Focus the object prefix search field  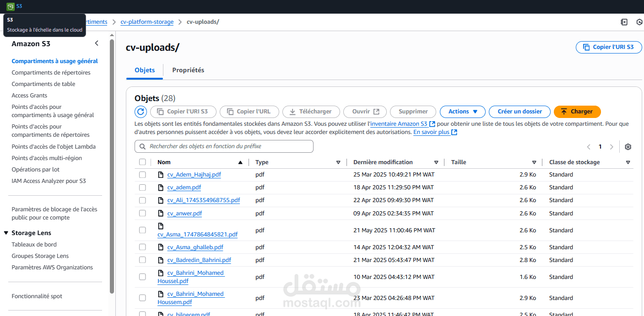tap(224, 146)
